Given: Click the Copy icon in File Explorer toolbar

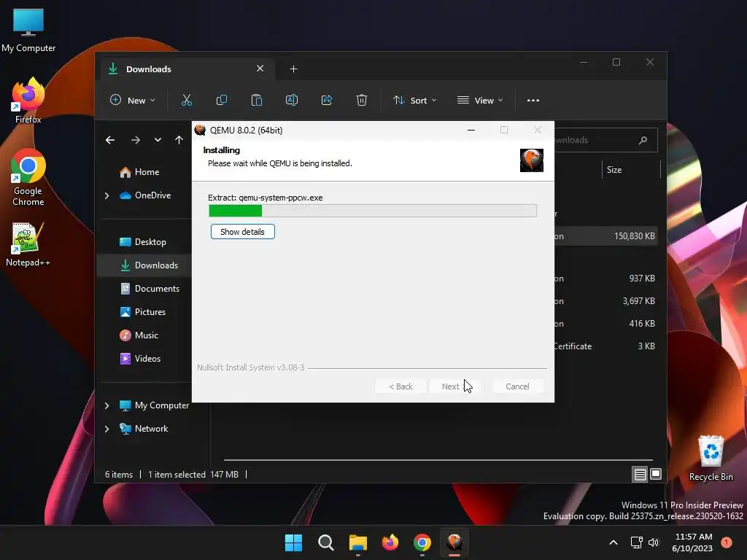Looking at the screenshot, I should (x=222, y=100).
